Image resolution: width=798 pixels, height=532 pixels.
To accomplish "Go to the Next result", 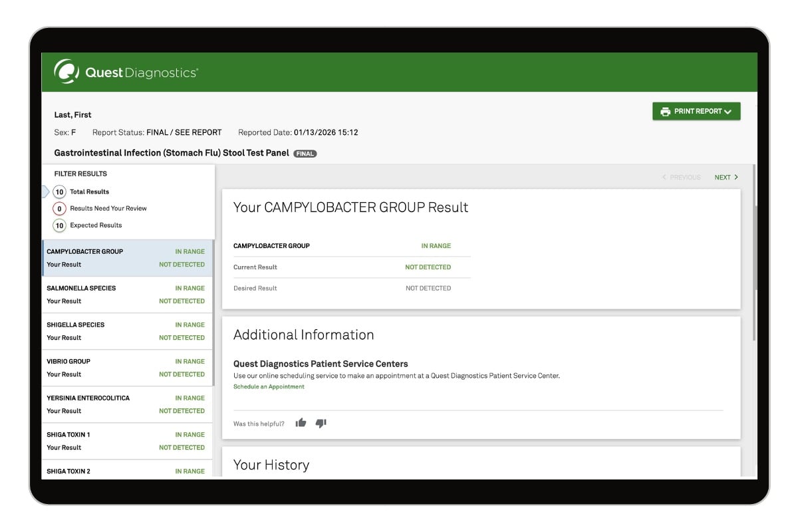I will [x=726, y=178].
